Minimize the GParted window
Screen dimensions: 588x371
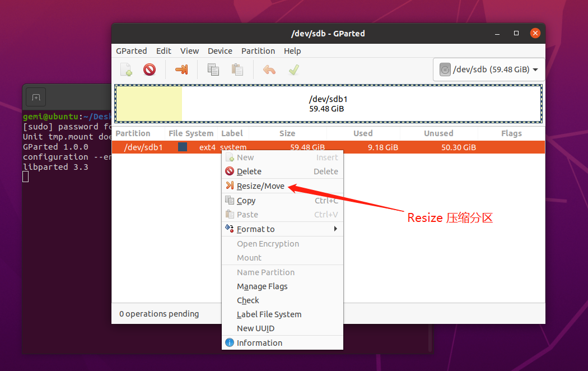tap(497, 34)
